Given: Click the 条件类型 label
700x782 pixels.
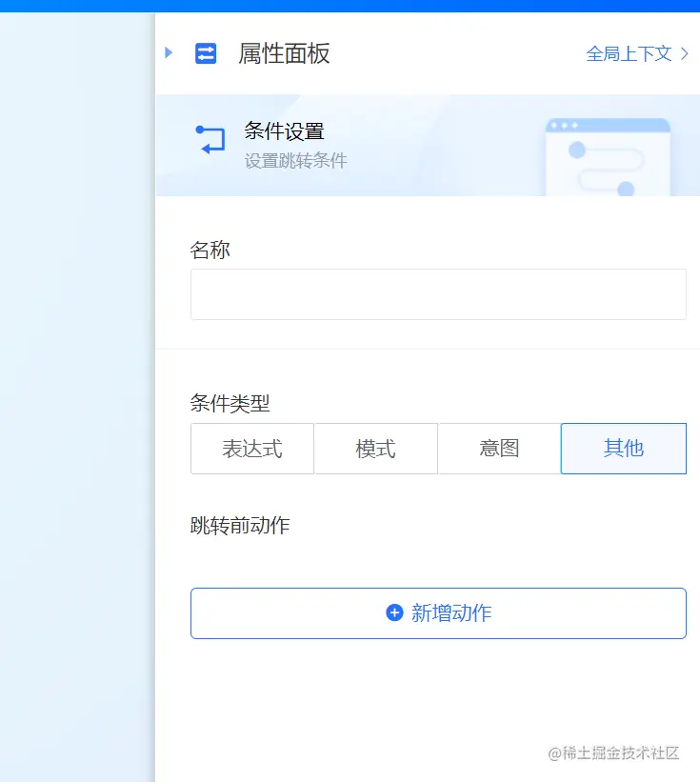Looking at the screenshot, I should (x=230, y=403).
